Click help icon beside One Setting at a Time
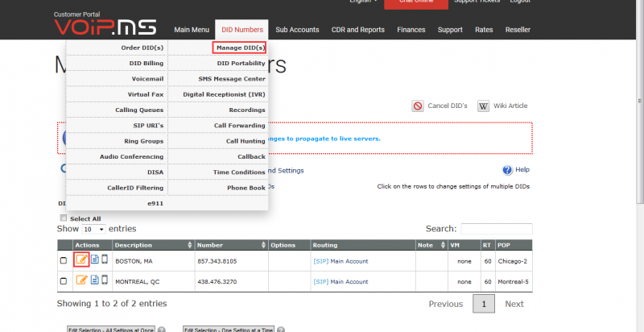This screenshot has width=644, height=332. tap(281, 330)
